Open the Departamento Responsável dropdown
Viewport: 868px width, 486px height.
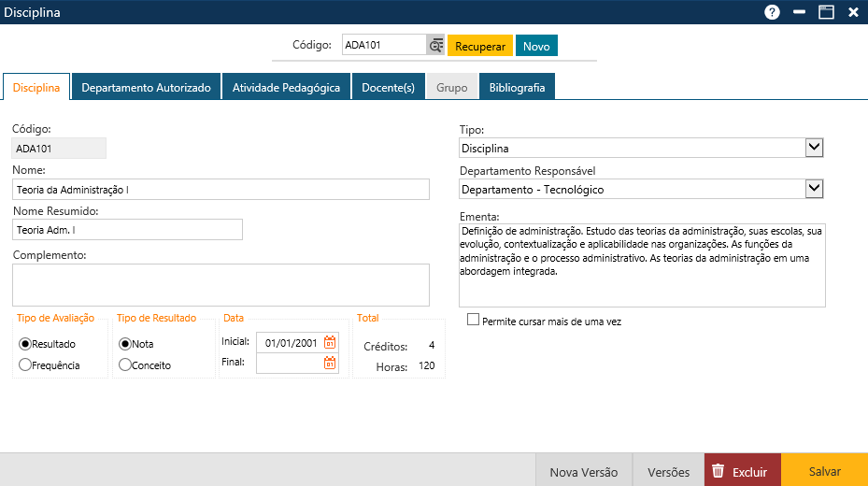(x=814, y=189)
